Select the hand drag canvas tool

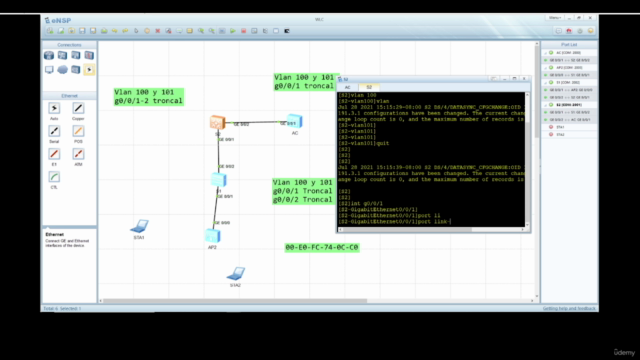tap(147, 31)
